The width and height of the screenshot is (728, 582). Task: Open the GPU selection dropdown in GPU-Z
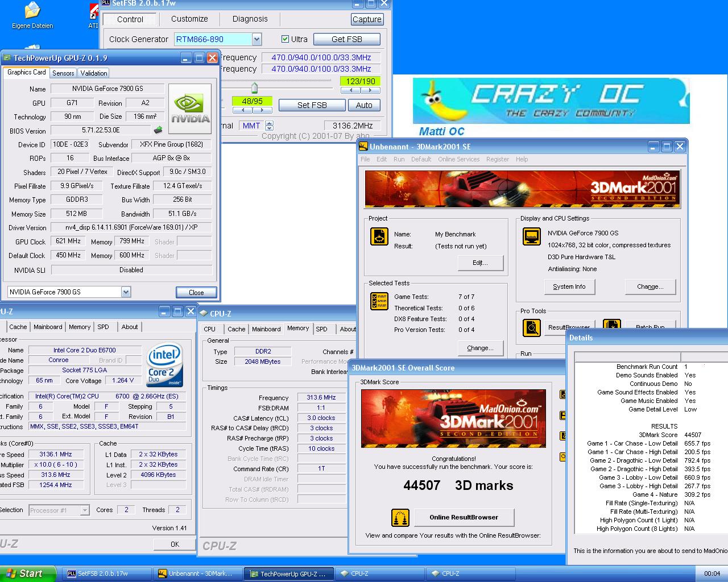(x=126, y=292)
